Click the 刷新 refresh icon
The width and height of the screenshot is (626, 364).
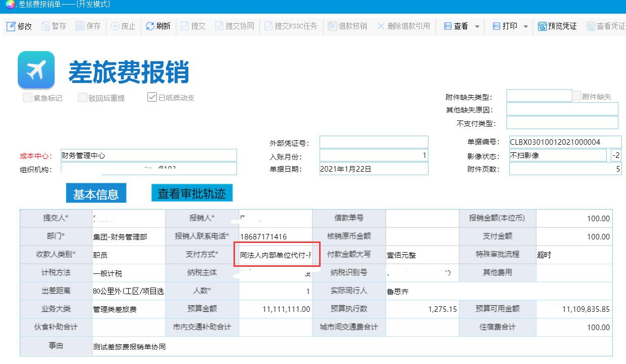coord(150,26)
